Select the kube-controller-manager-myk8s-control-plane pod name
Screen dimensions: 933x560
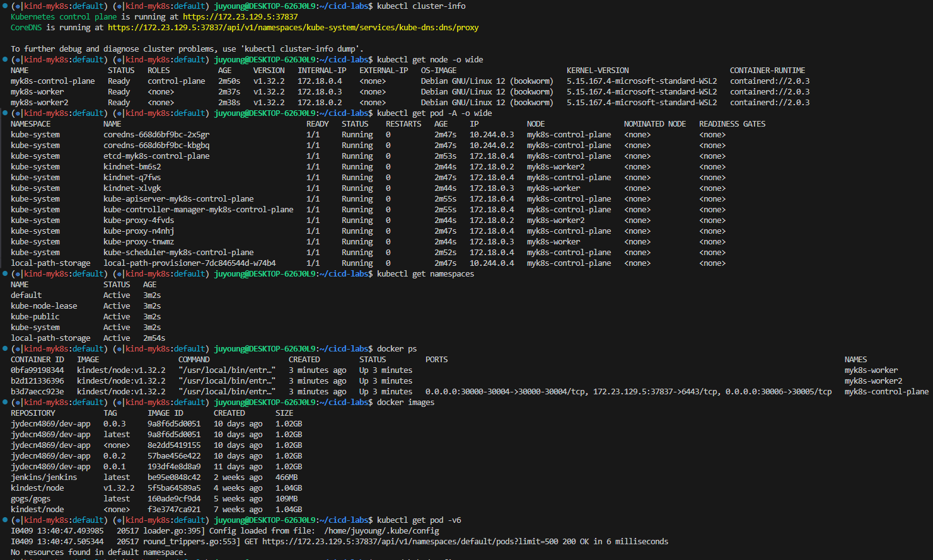(199, 210)
